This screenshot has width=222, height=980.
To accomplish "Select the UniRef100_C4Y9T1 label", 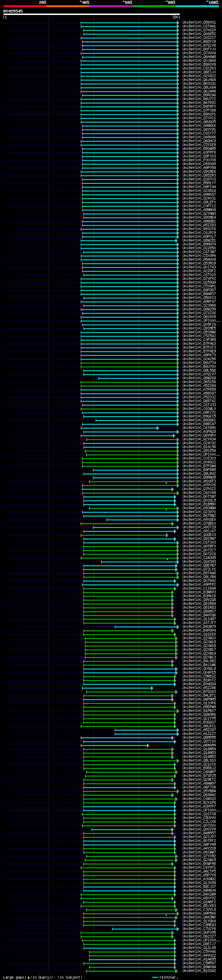I will point(199,867).
